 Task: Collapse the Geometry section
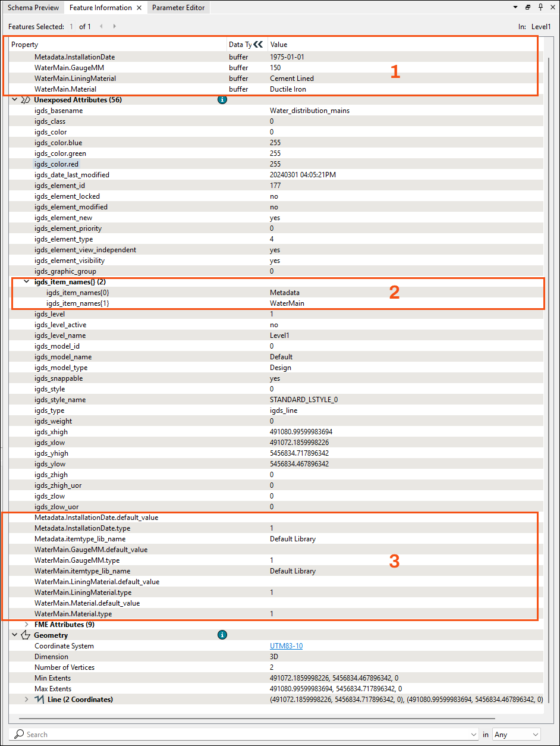pos(15,635)
